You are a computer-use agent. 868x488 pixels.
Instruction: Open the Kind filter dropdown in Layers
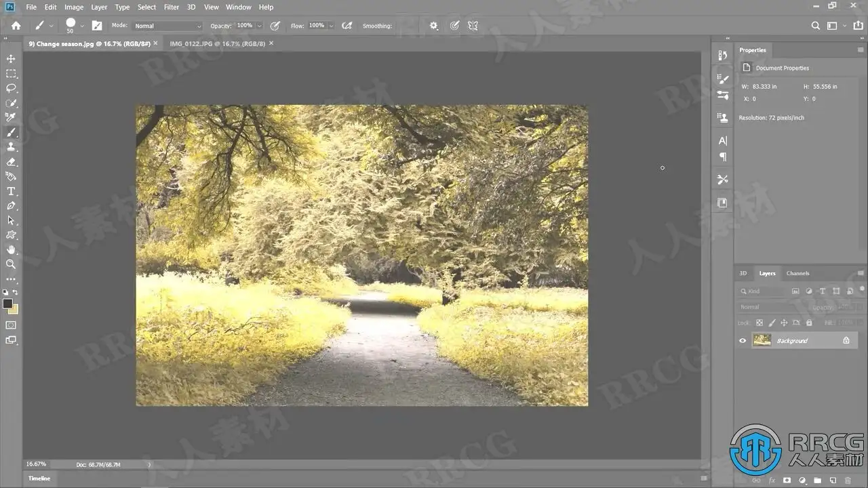763,291
